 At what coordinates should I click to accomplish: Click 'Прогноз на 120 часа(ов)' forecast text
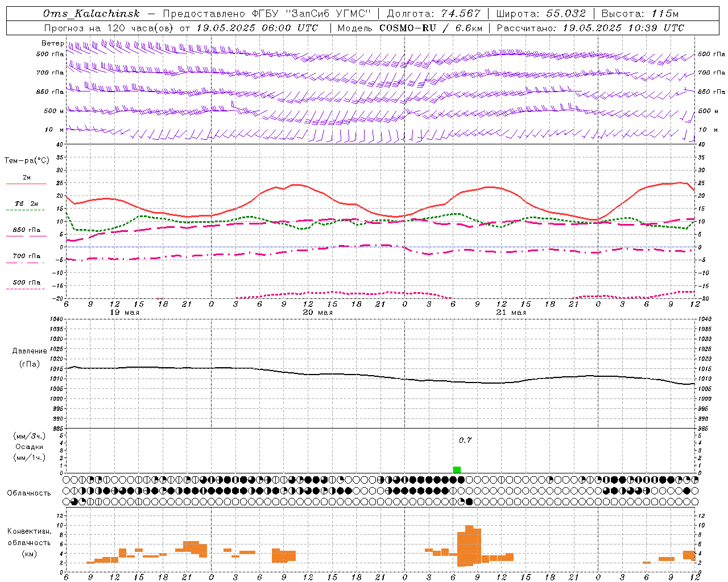109,28
